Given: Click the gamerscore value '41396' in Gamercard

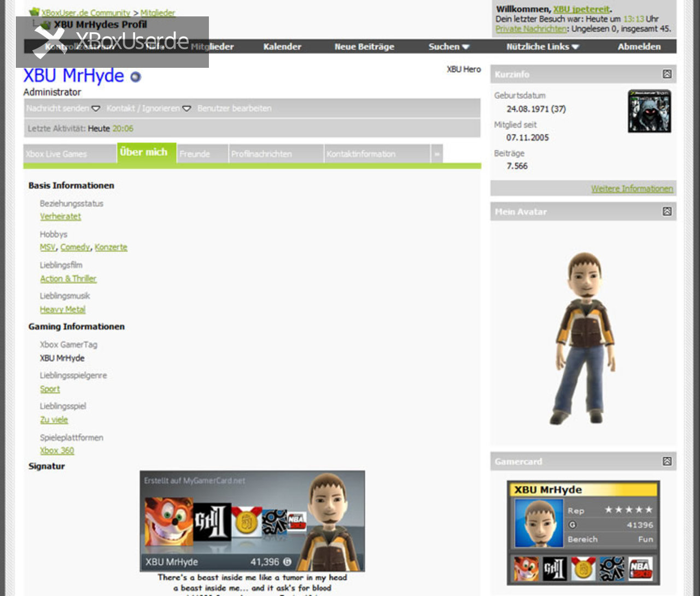Looking at the screenshot, I should [640, 525].
